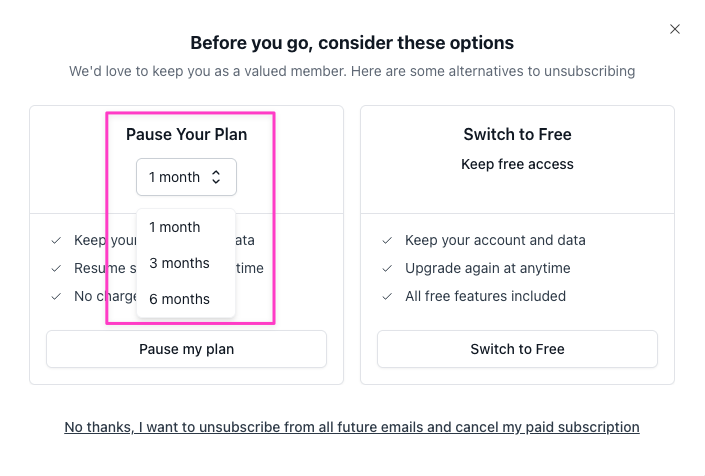Close the dialog with the X icon
The width and height of the screenshot is (705, 476).
pyautogui.click(x=675, y=29)
